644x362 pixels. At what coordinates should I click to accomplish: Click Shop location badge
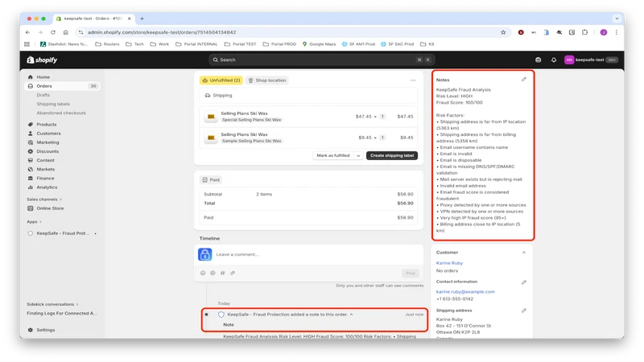click(x=267, y=80)
